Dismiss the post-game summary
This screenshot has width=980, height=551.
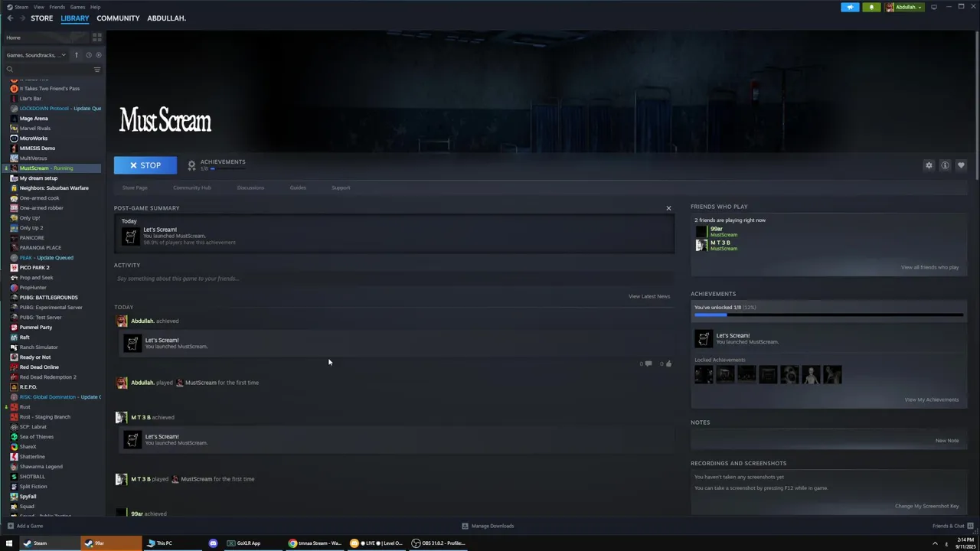pyautogui.click(x=668, y=208)
